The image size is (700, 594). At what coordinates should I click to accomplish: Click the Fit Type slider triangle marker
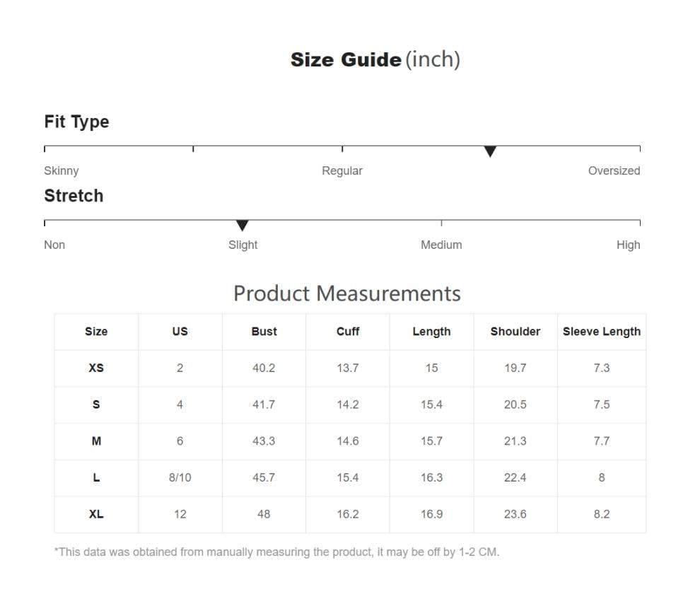point(490,151)
